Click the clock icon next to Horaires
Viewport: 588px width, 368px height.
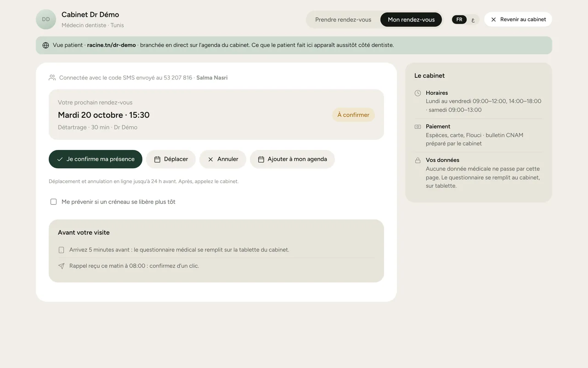pyautogui.click(x=418, y=93)
